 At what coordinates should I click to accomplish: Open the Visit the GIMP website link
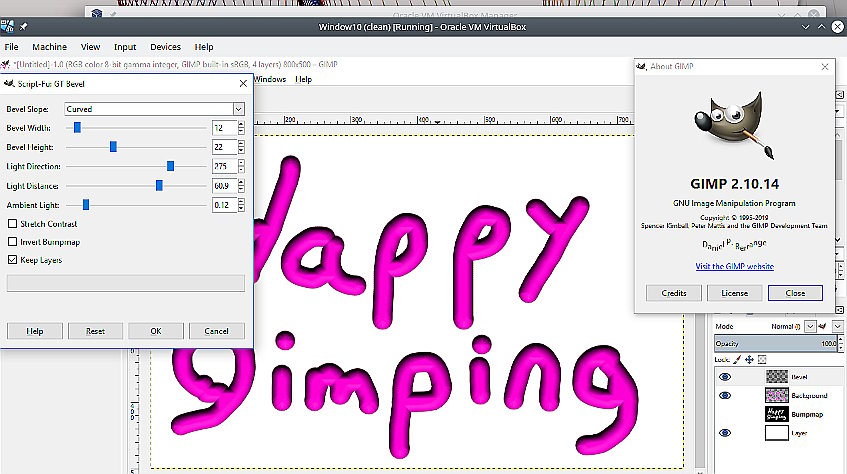coord(734,266)
